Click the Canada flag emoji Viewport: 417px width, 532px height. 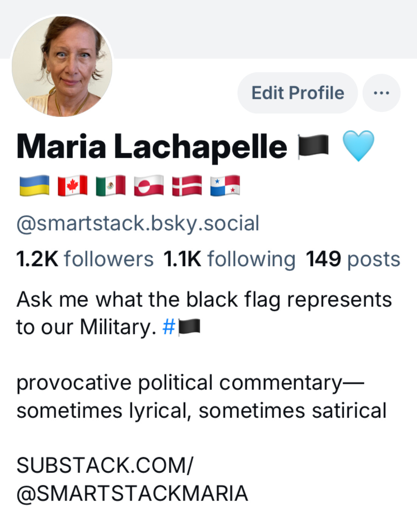pyautogui.click(x=73, y=185)
